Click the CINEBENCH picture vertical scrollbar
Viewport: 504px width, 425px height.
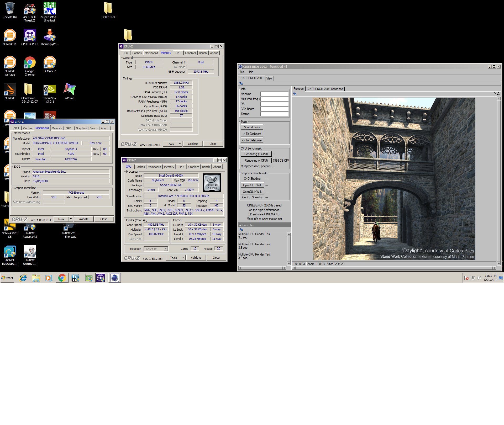(499, 181)
